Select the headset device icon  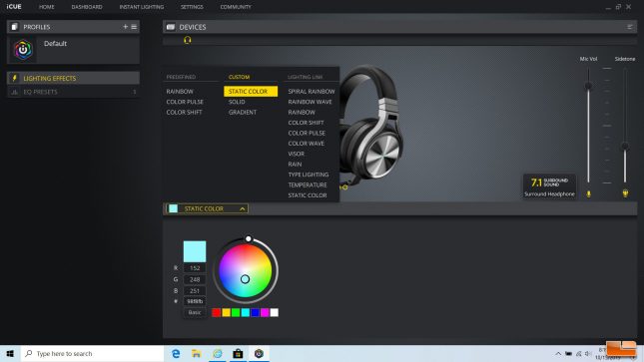188,40
